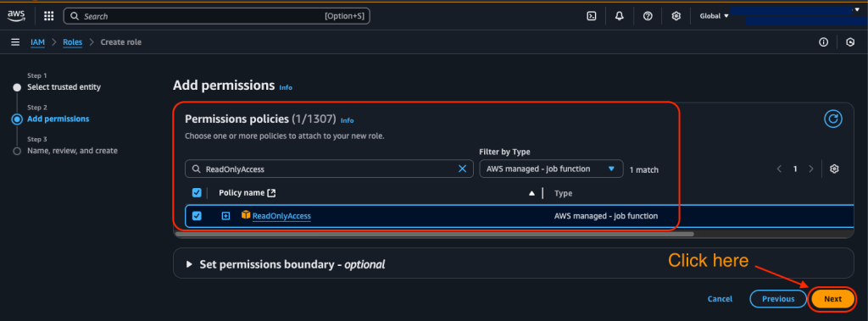Select Step 3 Name, review, and create
Viewport: 868px width, 321px height.
coord(73,151)
